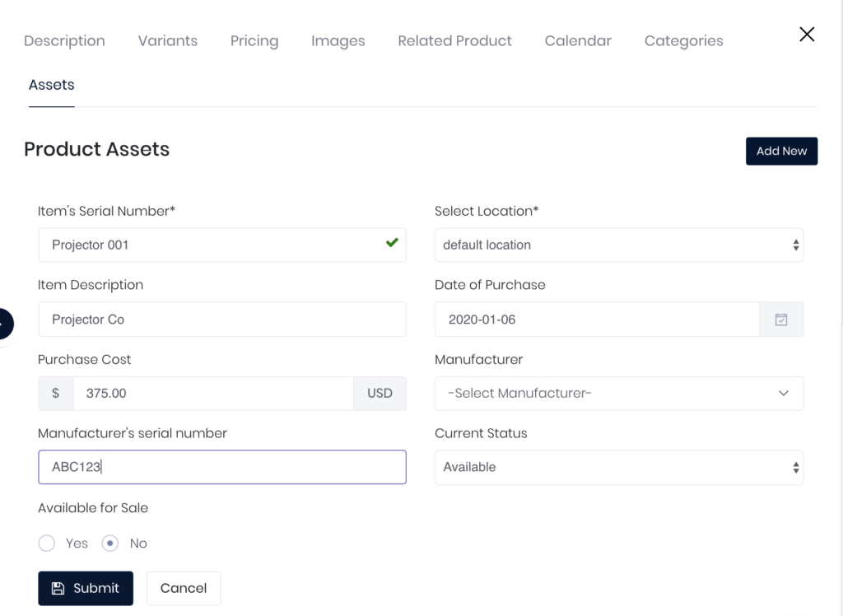Click the dollar sign currency prefix
This screenshot has height=616, width=843.
point(55,394)
